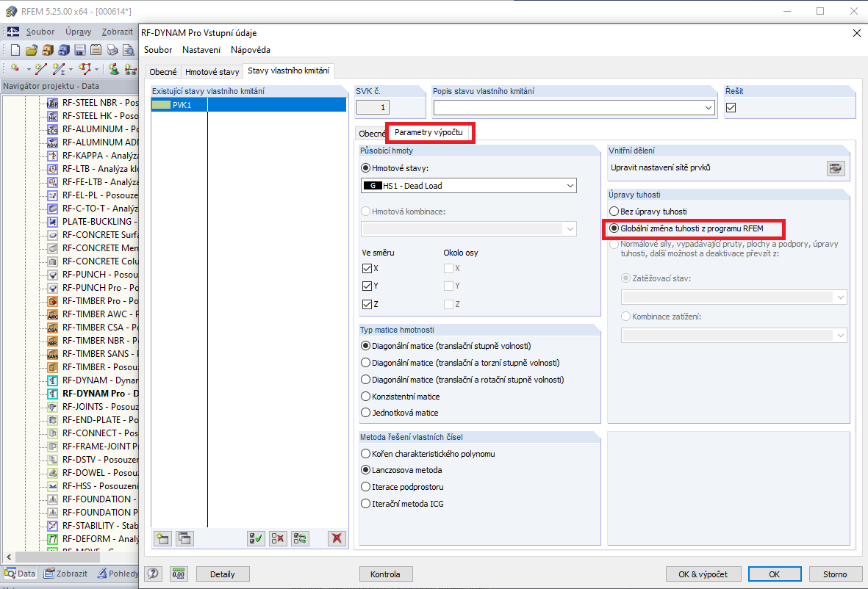Open mesh settings editor icon
This screenshot has width=868, height=589.
(x=836, y=168)
